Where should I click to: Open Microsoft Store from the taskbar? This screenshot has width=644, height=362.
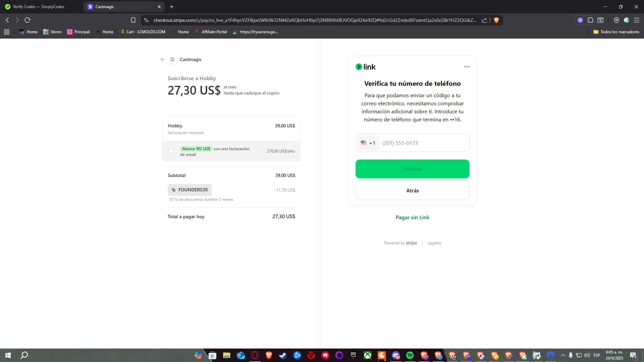[x=213, y=355]
